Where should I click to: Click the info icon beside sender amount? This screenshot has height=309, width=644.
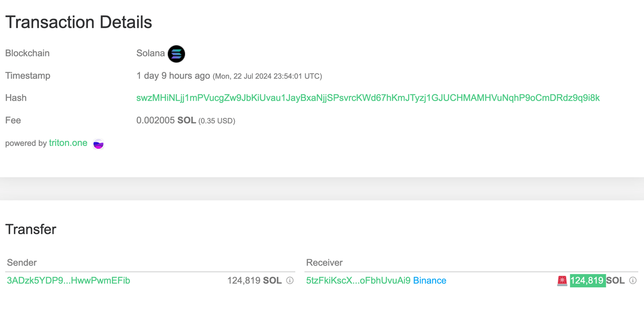(290, 280)
